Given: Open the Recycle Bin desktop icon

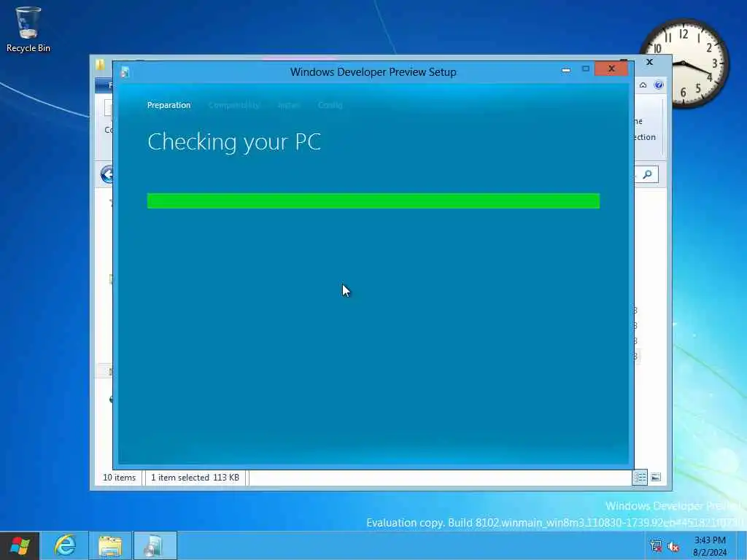Looking at the screenshot, I should click(28, 29).
